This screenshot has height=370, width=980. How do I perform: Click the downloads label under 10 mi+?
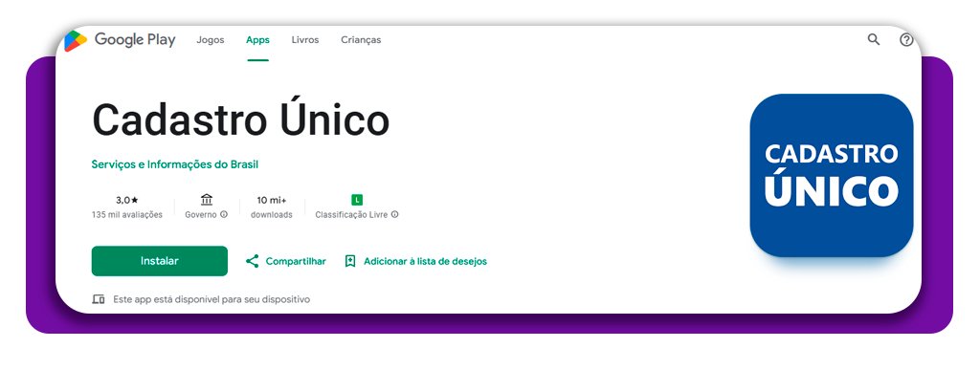272,214
